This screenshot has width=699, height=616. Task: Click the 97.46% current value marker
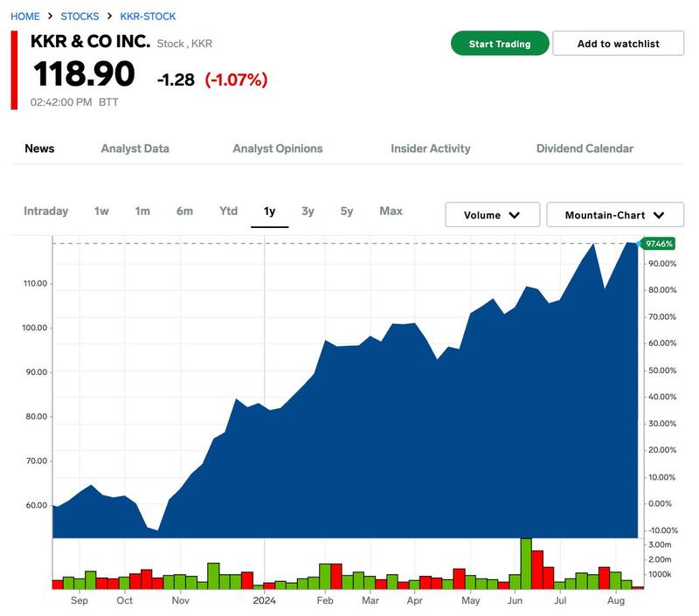(659, 244)
